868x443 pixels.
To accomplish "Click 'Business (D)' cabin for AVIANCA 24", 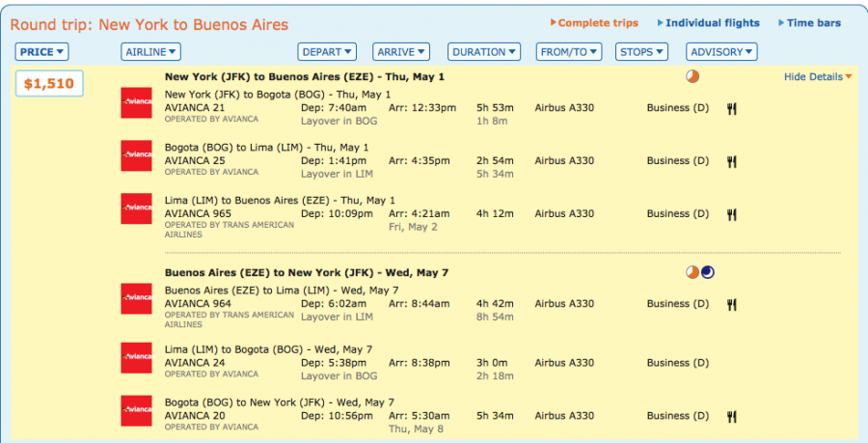I will 678,363.
